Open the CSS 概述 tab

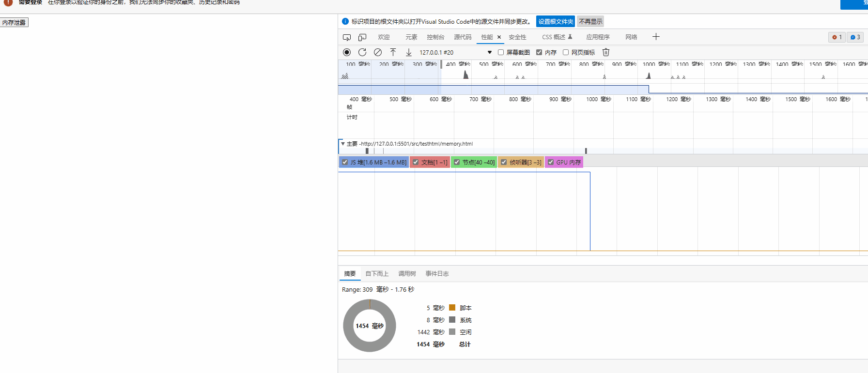554,37
